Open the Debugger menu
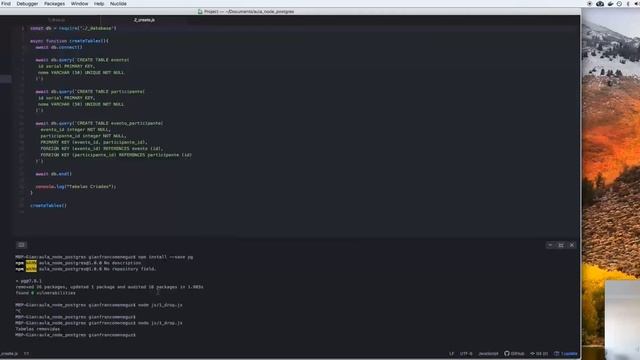The height and width of the screenshot is (360, 640). tap(27, 4)
